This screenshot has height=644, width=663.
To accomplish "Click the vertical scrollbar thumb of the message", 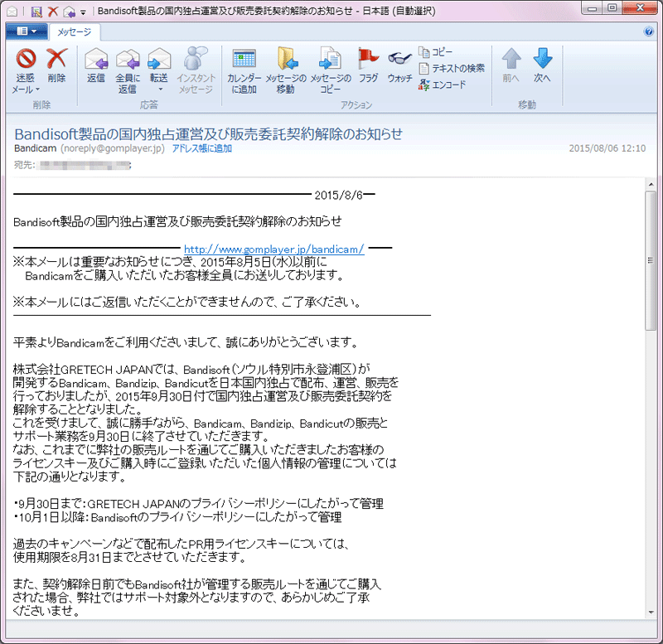I will coord(651,260).
